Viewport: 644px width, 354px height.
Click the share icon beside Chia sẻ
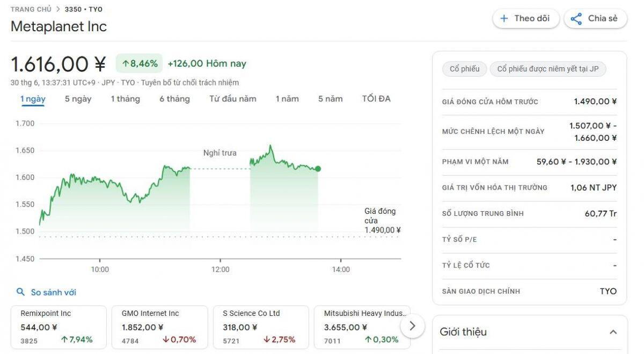pos(576,19)
